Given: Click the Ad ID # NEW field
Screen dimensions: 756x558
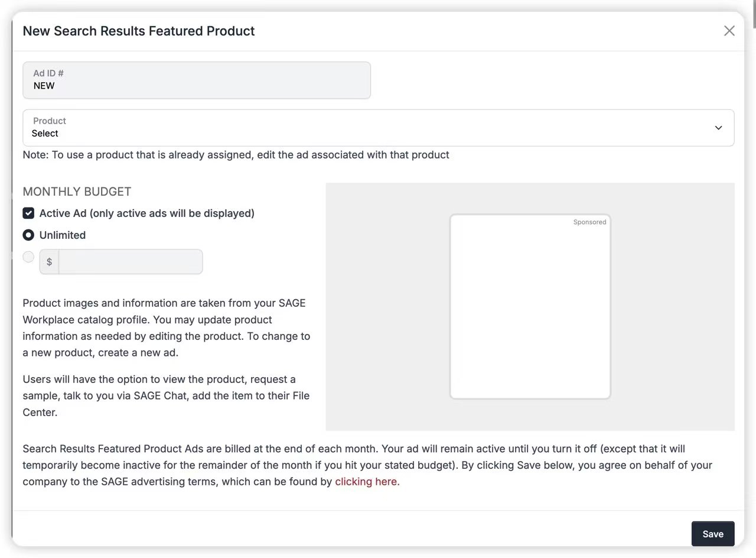Looking at the screenshot, I should 196,80.
